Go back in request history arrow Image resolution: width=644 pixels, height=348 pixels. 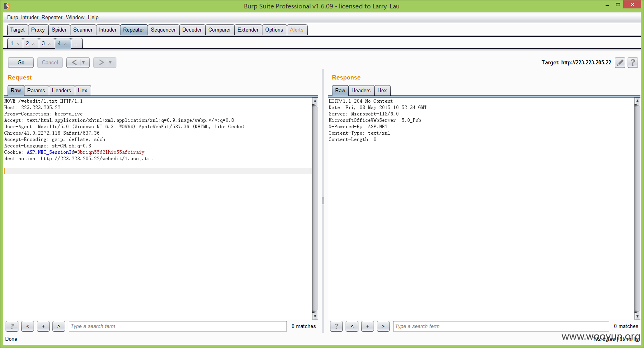[74, 62]
